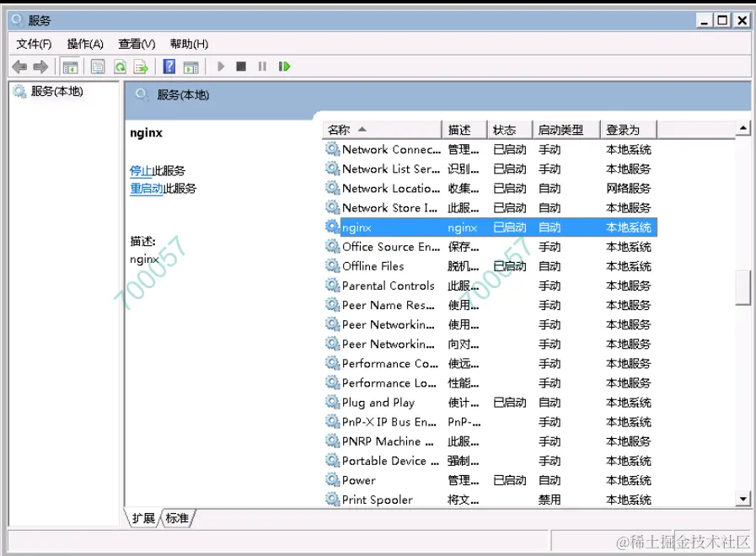The height and width of the screenshot is (556, 756).
Task: Click the 停止 link to stop nginx
Action: click(x=141, y=170)
